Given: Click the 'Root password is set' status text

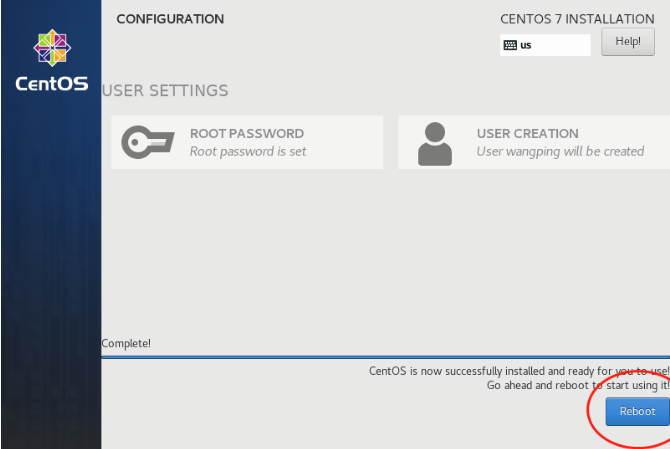Looking at the screenshot, I should coord(248,152).
